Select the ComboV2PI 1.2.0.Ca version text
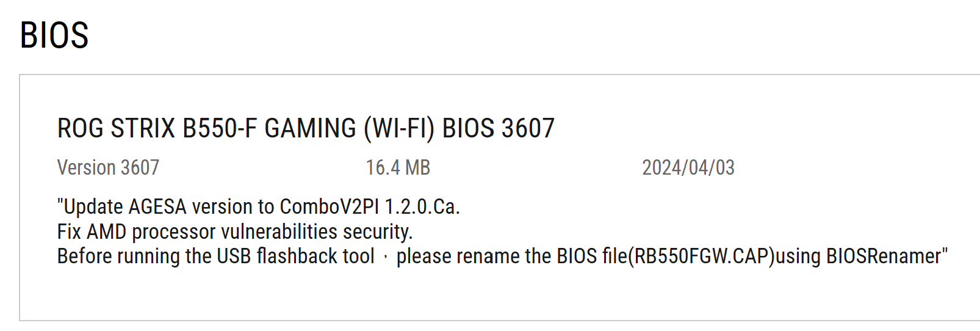980x331 pixels. (370, 206)
